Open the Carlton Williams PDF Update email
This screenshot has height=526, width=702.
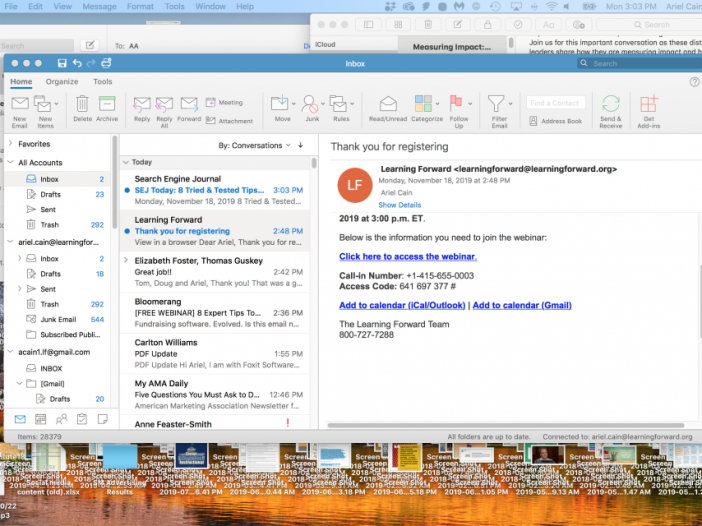coord(215,353)
